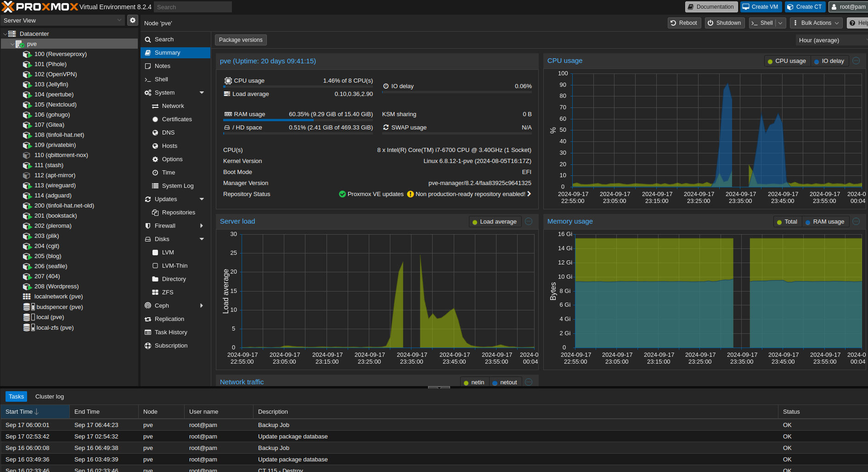Click the stopped container icon for 110 (qbittorrent-nox)
The image size is (868, 472).
pyautogui.click(x=27, y=155)
